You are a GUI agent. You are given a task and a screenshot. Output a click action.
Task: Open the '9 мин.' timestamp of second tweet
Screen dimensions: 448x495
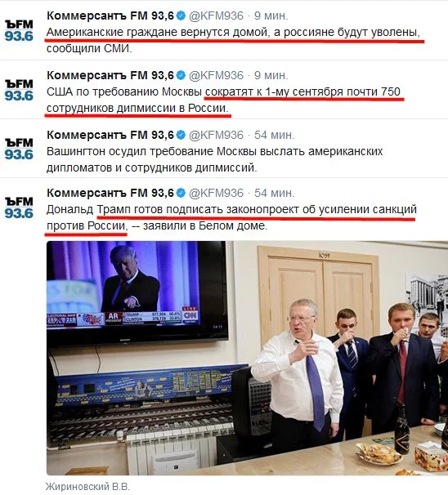pyautogui.click(x=271, y=75)
